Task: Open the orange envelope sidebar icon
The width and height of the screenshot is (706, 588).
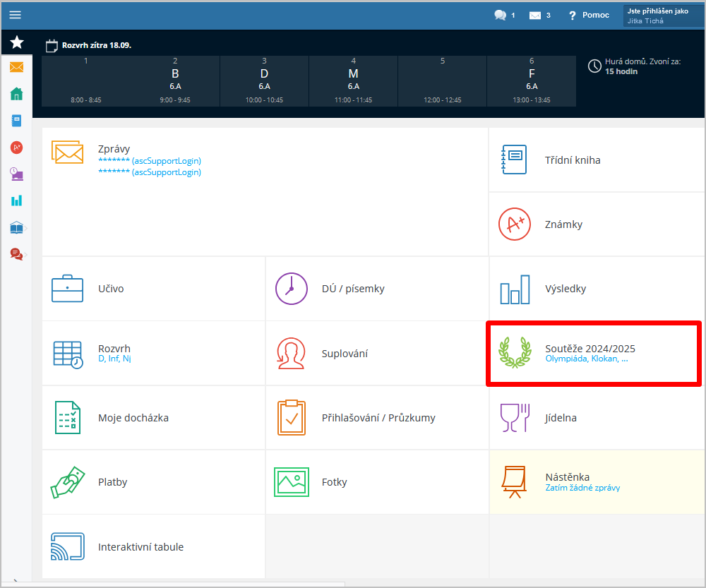Action: [17, 68]
